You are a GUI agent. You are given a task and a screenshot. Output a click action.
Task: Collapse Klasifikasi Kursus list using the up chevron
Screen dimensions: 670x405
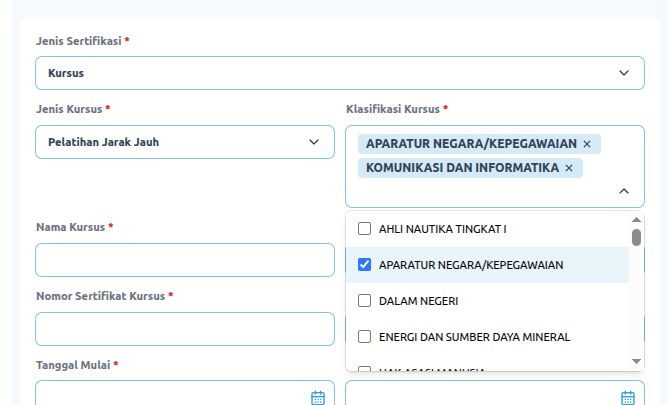point(624,190)
